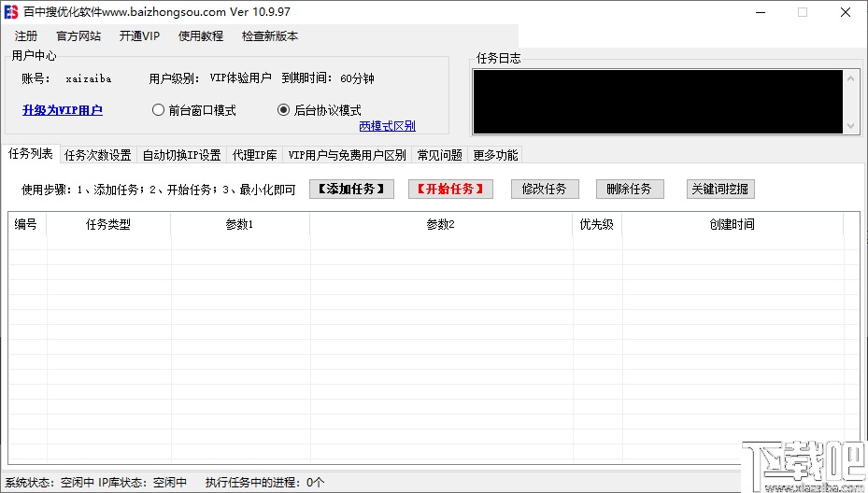Click the 升级为VIP用户 link
The height and width of the screenshot is (493, 868).
click(x=63, y=110)
